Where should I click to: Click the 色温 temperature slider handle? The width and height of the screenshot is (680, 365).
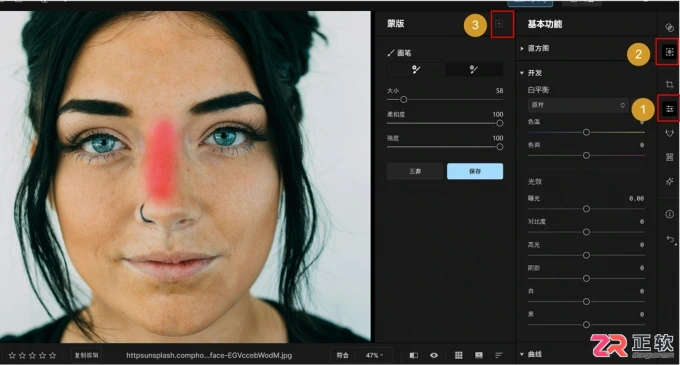click(586, 132)
